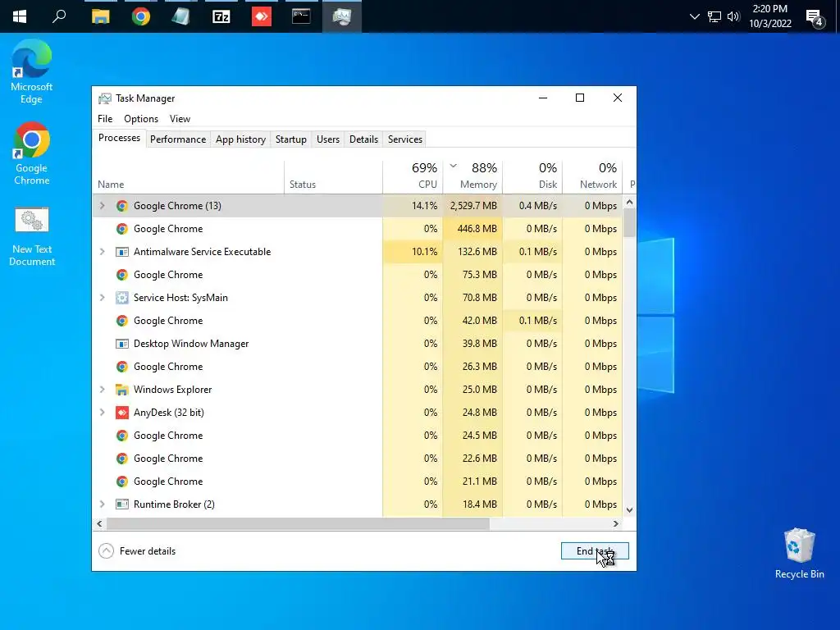Click Desktop Window Manager process icon
The image size is (840, 630).
click(x=122, y=344)
